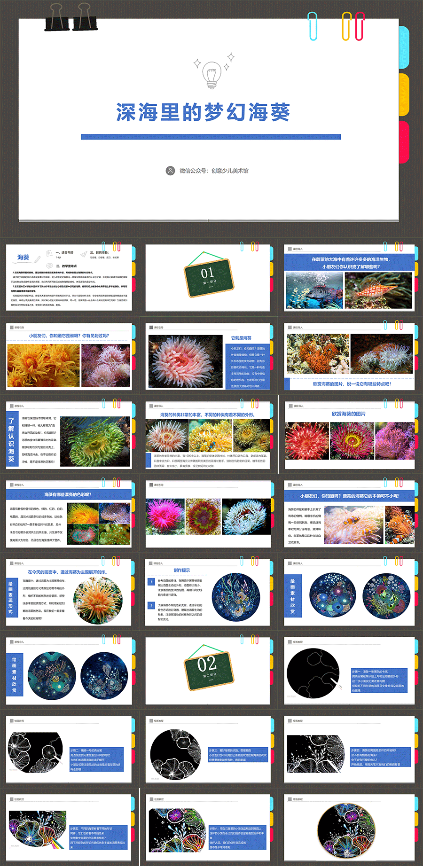Viewport: 423px width, 868px height.
Task: Click the blue bar under the title
Action: point(211,137)
